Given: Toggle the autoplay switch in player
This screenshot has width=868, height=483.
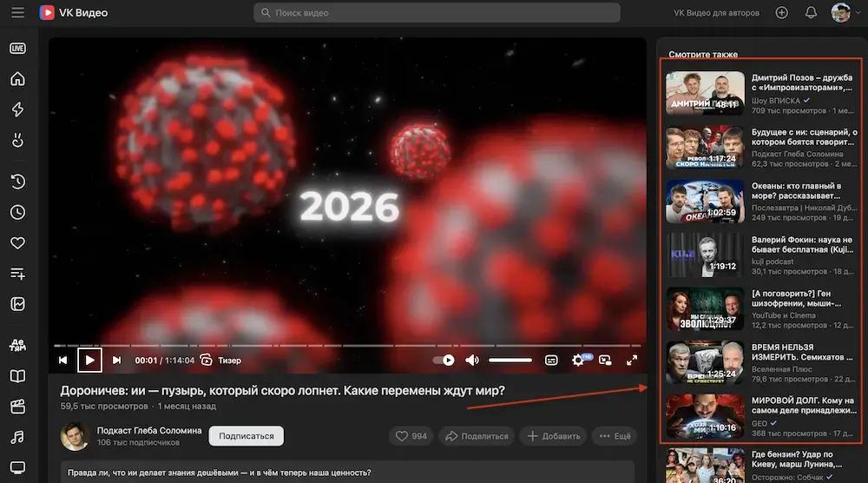Looking at the screenshot, I should 444,360.
